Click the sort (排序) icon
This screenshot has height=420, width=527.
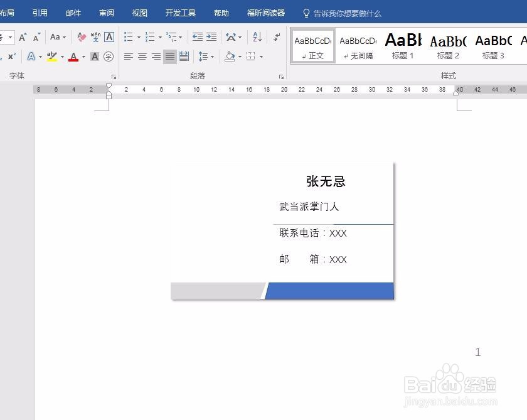click(256, 36)
